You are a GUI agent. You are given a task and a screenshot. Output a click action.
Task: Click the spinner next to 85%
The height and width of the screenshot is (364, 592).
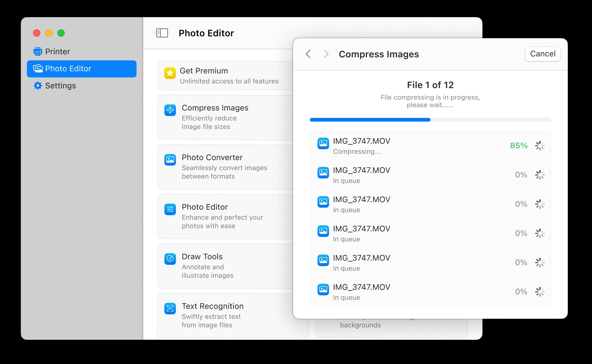coord(539,146)
